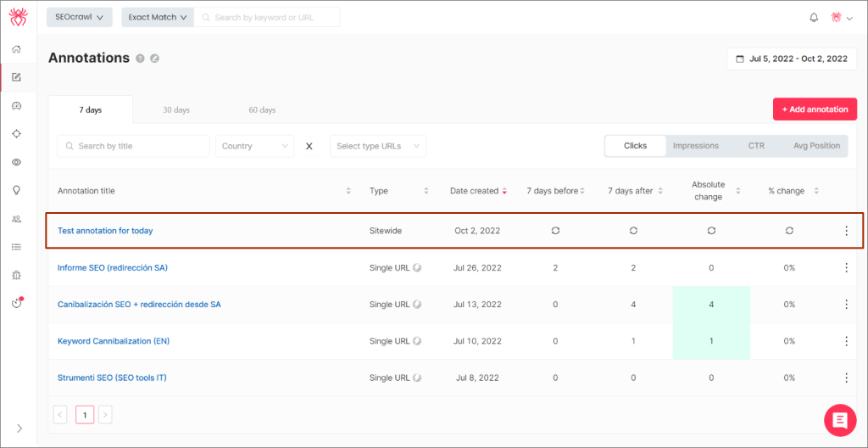The width and height of the screenshot is (868, 448).
Task: Open the bug crawler icon in sidebar
Action: (x=17, y=275)
